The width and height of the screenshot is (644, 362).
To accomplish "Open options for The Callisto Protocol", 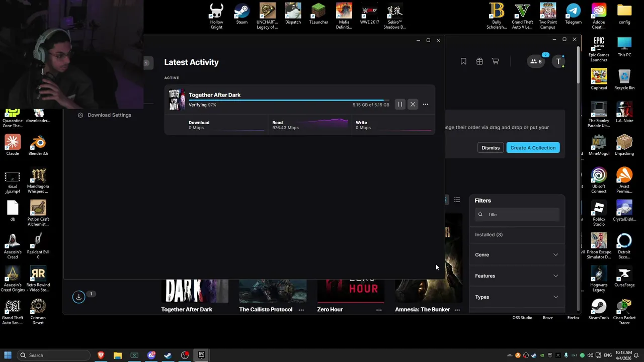I will 301,310.
